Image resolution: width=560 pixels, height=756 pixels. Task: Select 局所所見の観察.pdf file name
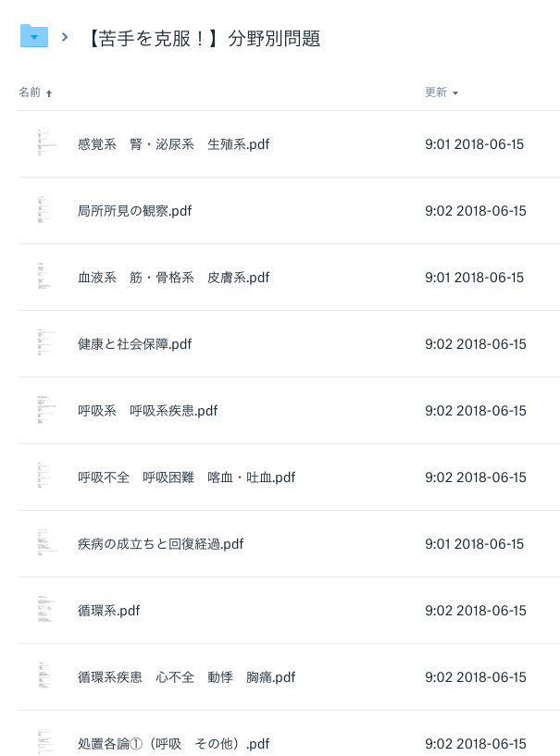tap(134, 211)
